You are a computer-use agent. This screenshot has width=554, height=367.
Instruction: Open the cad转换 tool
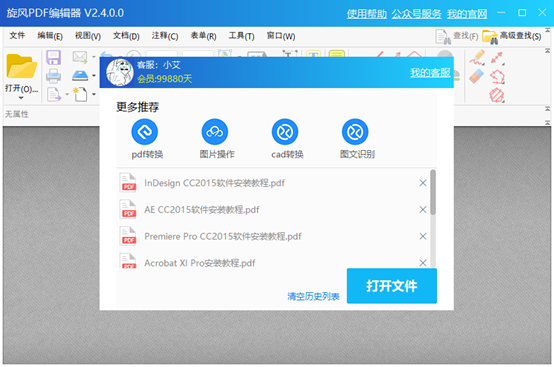tap(285, 132)
